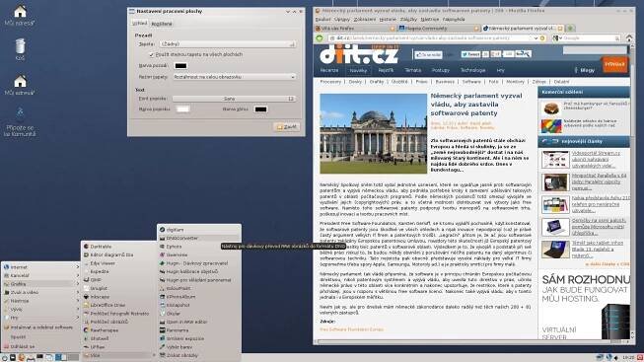Click the black background color swatch
This screenshot has height=362, width=644.
point(180,66)
